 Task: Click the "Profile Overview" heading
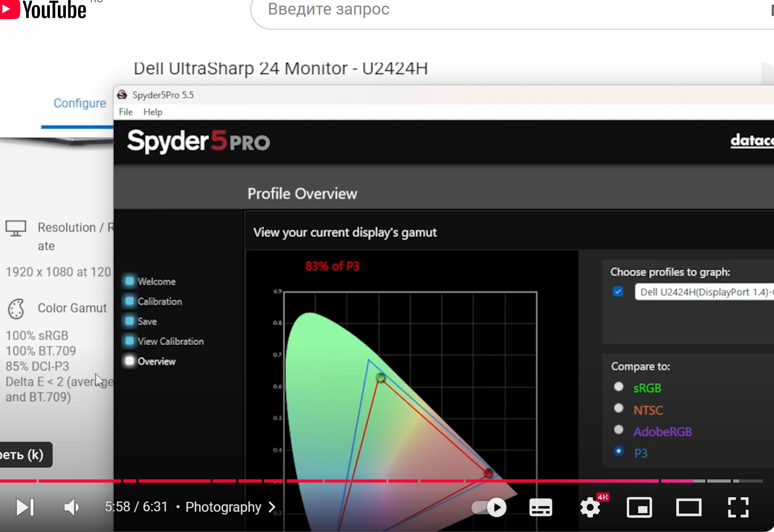[x=302, y=194]
